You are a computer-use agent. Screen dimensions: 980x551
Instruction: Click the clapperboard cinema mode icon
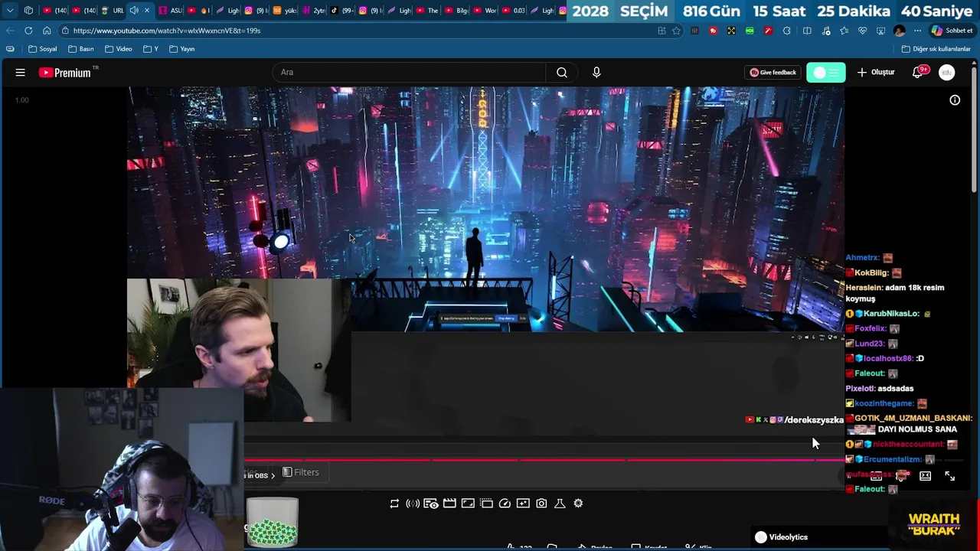tap(449, 504)
